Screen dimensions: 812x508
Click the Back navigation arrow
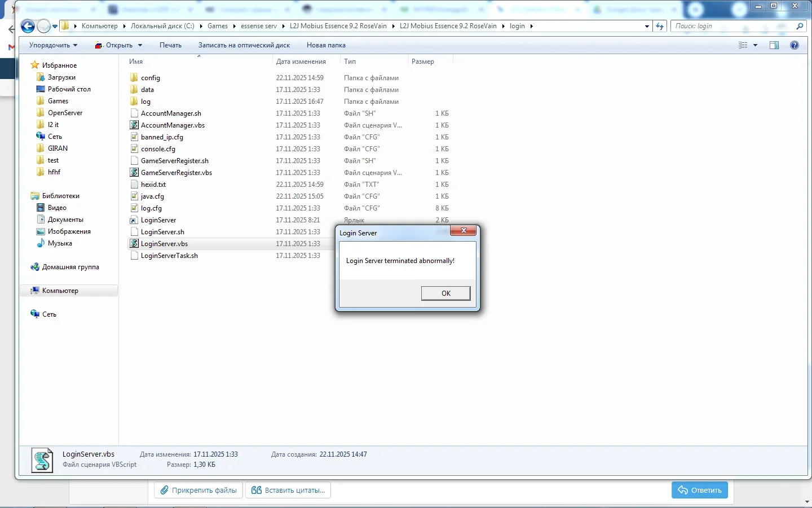[28, 26]
